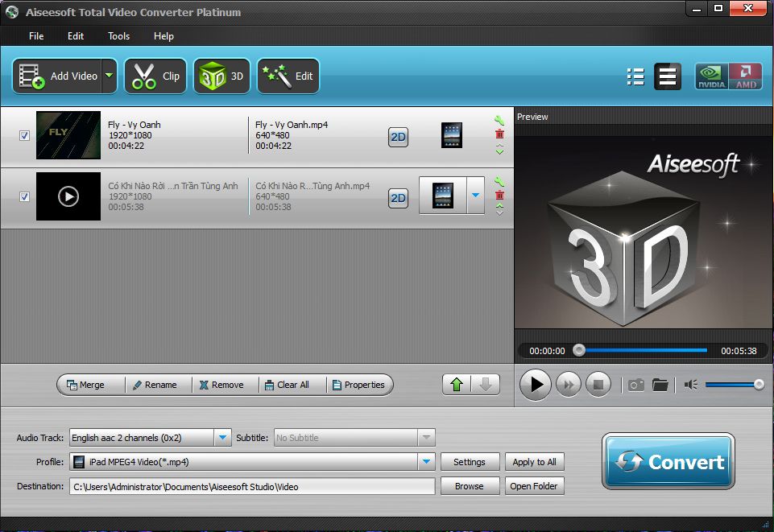Click the profile Settings button

coord(470,462)
